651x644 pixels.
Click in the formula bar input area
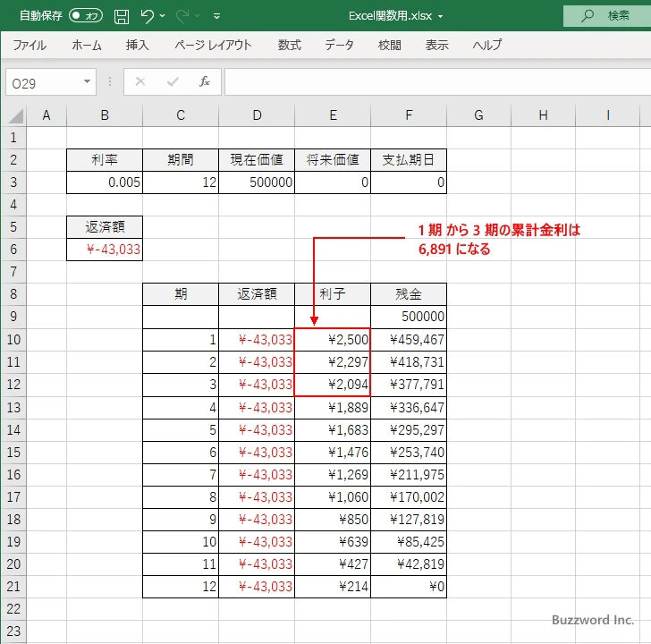(437, 82)
